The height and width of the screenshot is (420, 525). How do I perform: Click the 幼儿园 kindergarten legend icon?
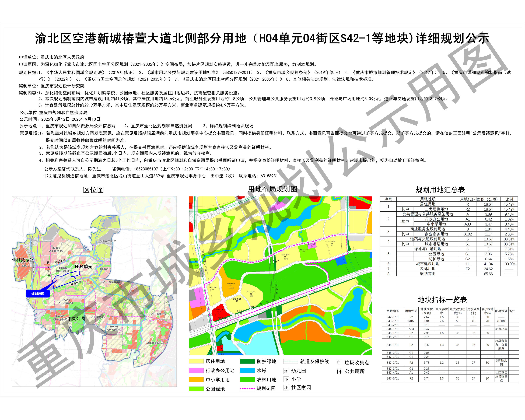point(286,371)
